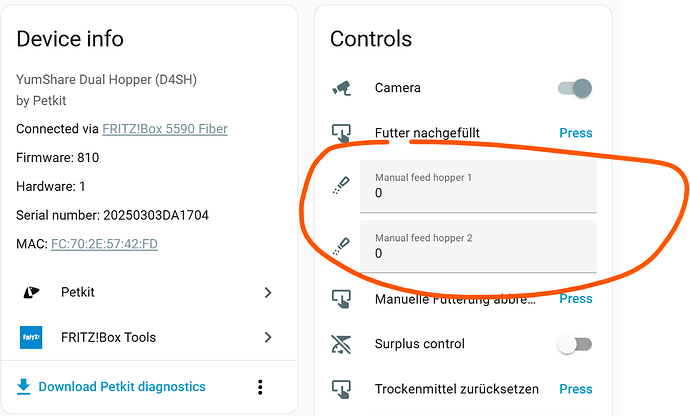This screenshot has height=416, width=690.
Task: Click the Manual feed hopper 2 icon
Action: (341, 246)
